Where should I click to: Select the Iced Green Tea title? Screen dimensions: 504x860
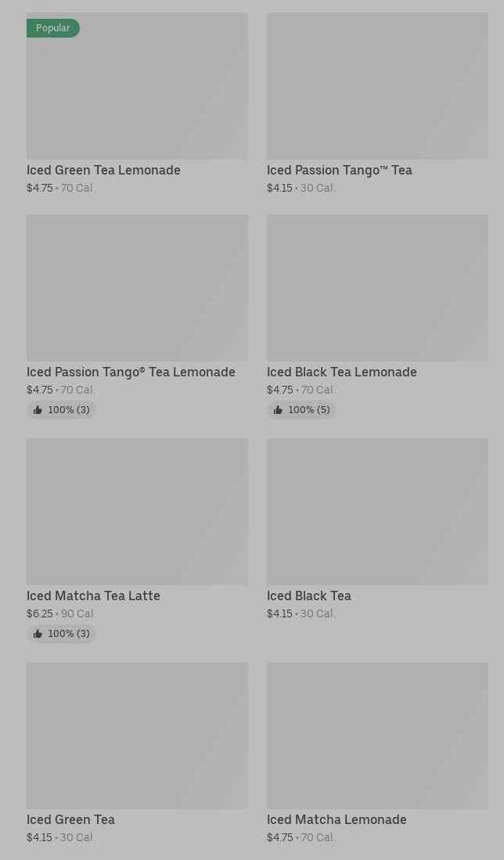point(70,820)
